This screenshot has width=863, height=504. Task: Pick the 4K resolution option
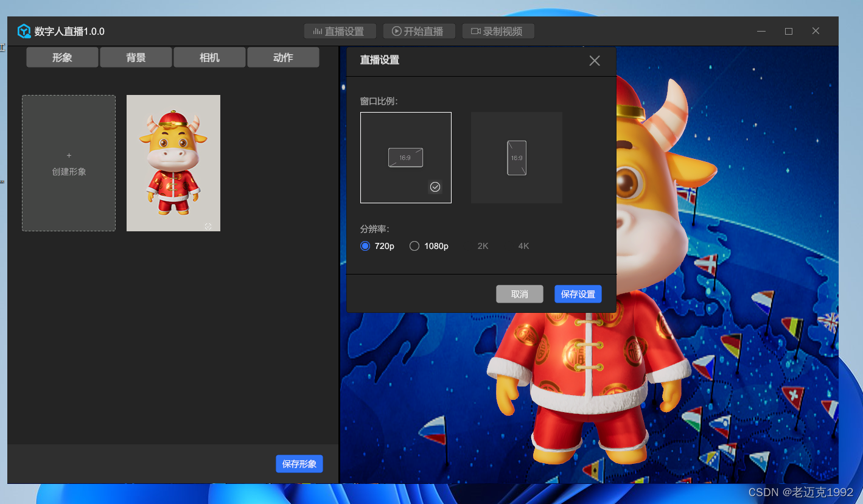(x=524, y=246)
